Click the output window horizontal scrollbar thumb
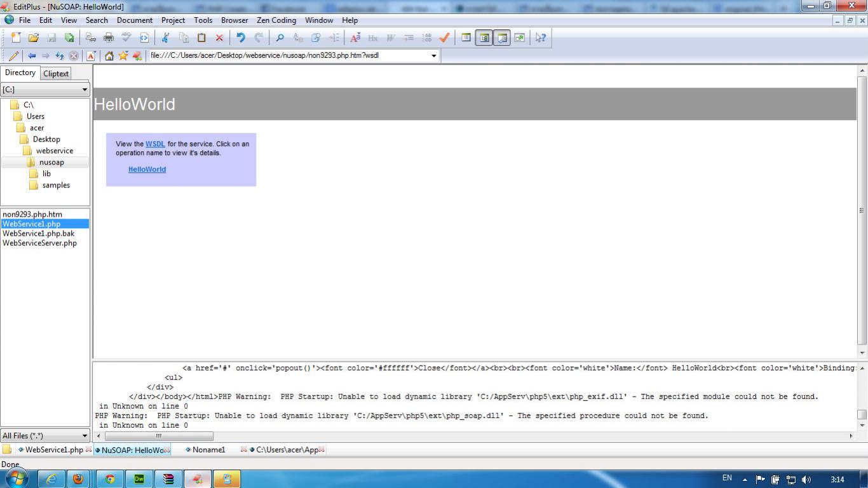 (x=159, y=436)
